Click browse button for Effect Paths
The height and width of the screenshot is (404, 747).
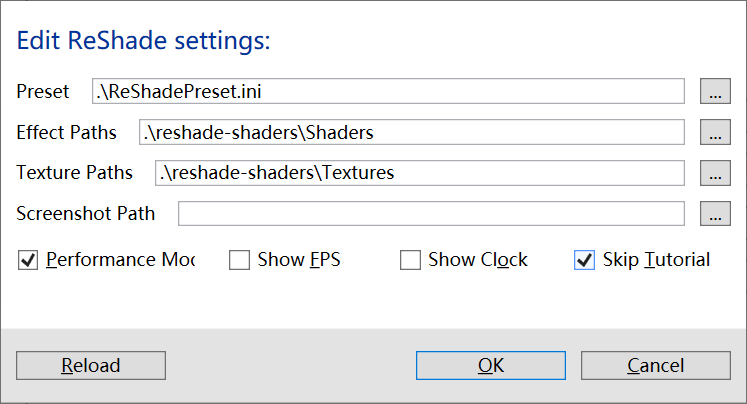pos(714,132)
